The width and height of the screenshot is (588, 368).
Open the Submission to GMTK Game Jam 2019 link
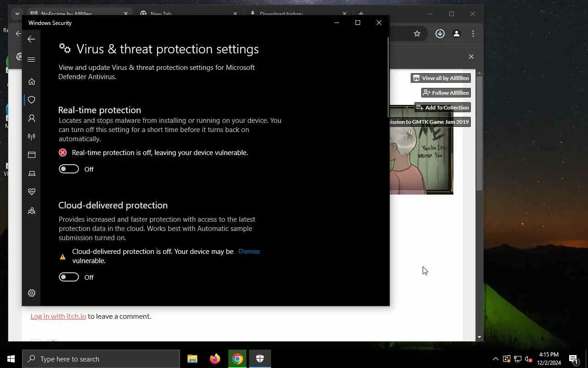[x=430, y=122]
